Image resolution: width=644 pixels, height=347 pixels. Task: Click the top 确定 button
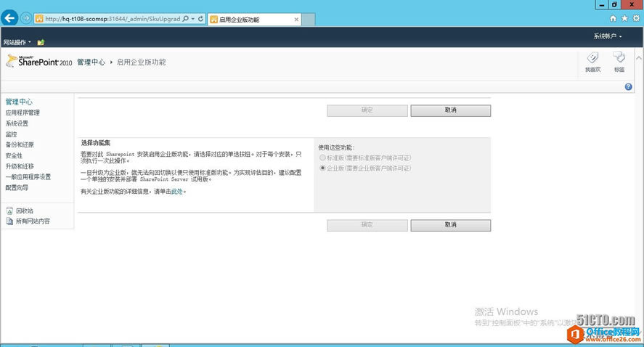point(367,110)
